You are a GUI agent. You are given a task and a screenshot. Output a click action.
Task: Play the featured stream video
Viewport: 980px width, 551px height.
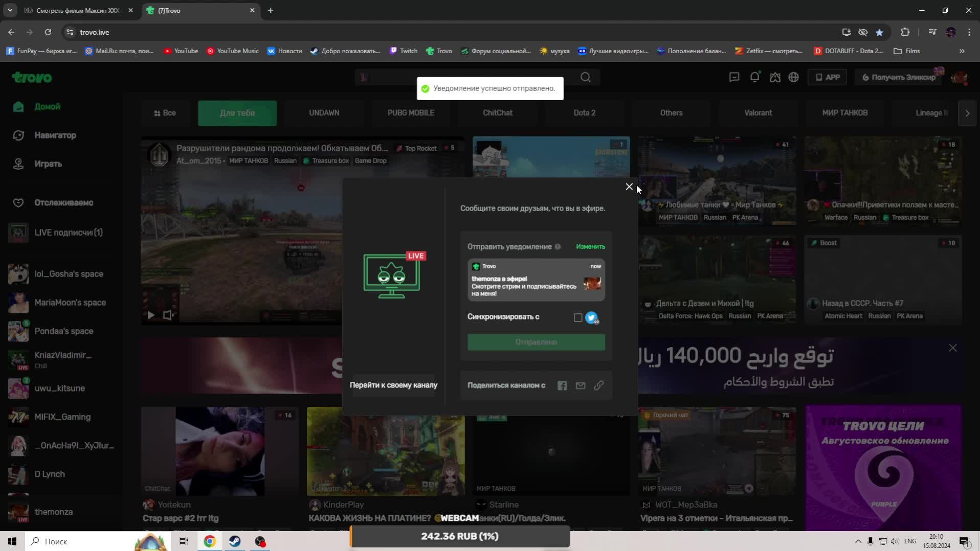coord(151,315)
